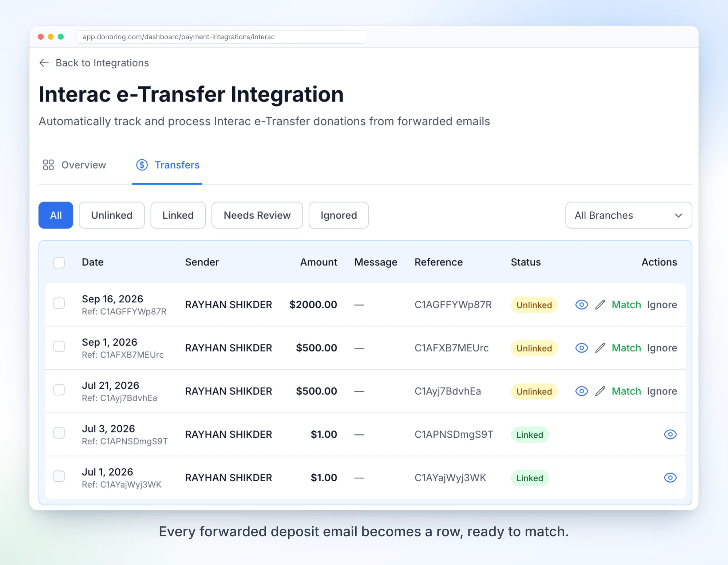The image size is (728, 565).
Task: Click the back arrow icon
Action: point(44,63)
